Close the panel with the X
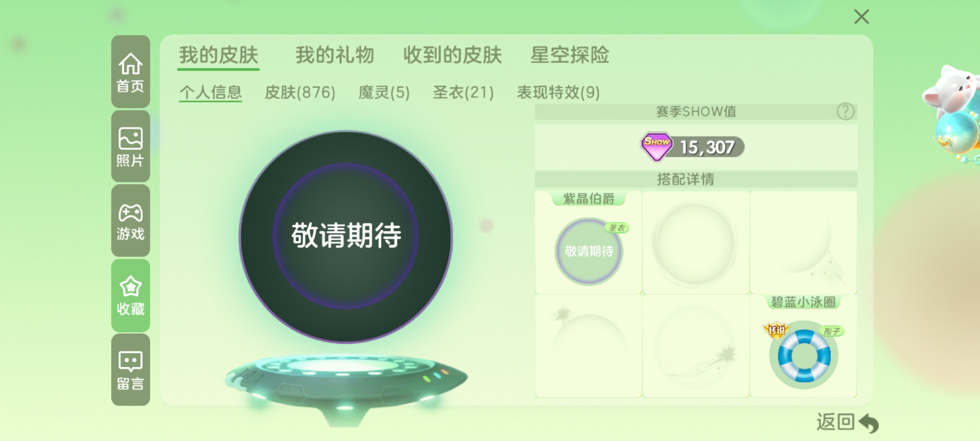The width and height of the screenshot is (980, 441). (x=861, y=17)
